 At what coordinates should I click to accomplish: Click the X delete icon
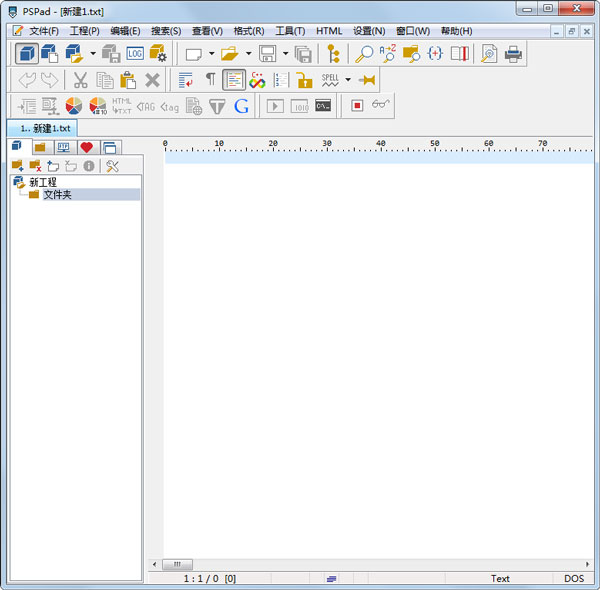[152, 80]
